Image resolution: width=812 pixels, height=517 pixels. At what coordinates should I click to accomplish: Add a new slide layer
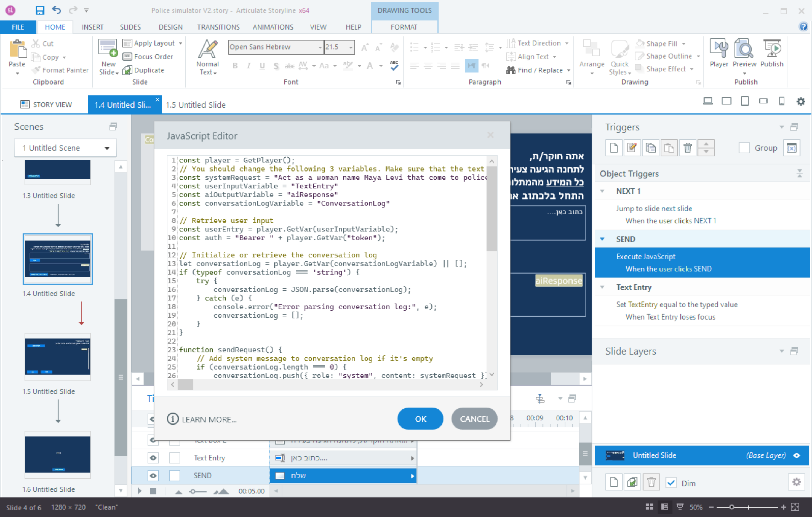(614, 483)
